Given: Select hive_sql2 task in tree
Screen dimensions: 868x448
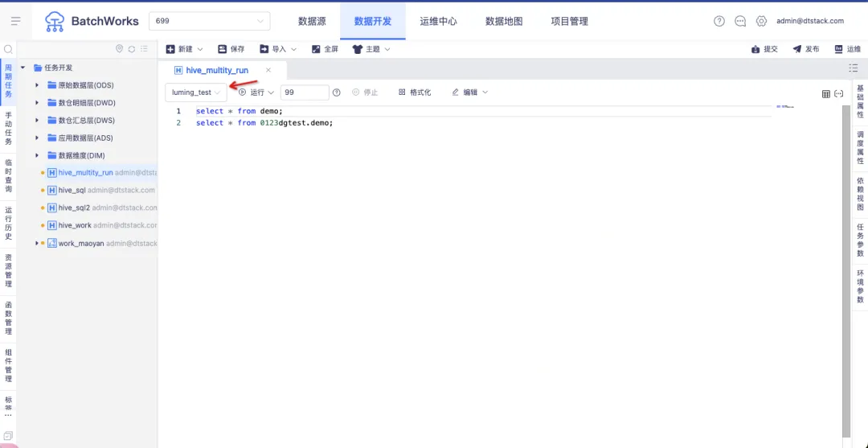Looking at the screenshot, I should (x=74, y=208).
